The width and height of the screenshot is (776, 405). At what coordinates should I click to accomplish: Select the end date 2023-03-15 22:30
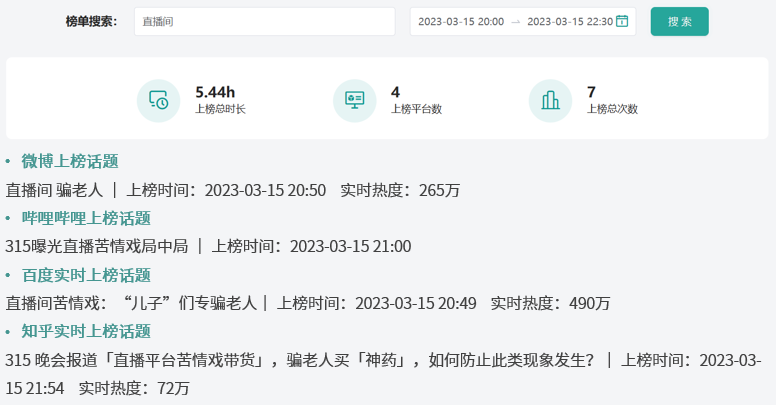point(569,21)
